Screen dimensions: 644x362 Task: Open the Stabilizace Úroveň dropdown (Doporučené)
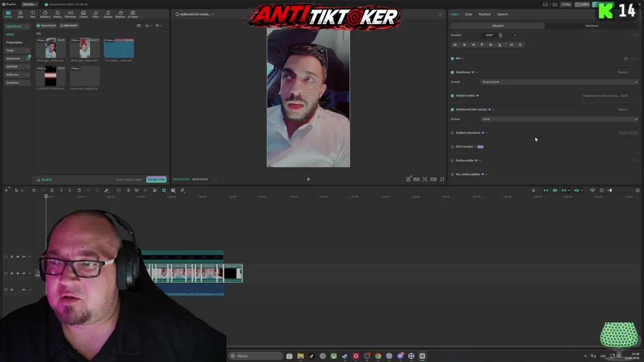click(x=560, y=82)
